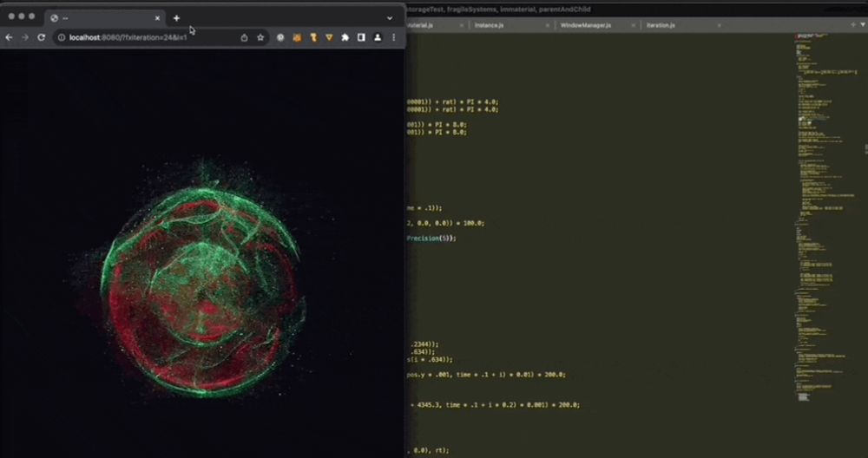Select the localhost browser tab
868x458 pixels.
pos(104,18)
